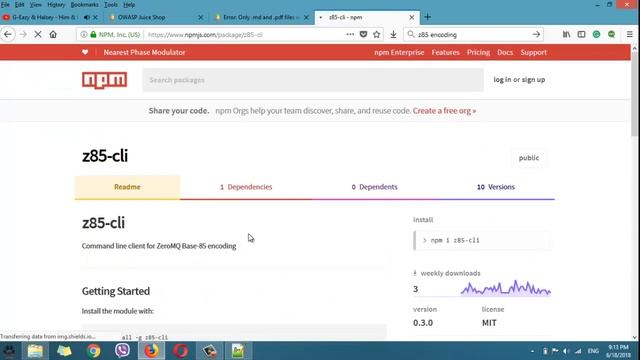Bookmark this page with the star icon

point(376,35)
